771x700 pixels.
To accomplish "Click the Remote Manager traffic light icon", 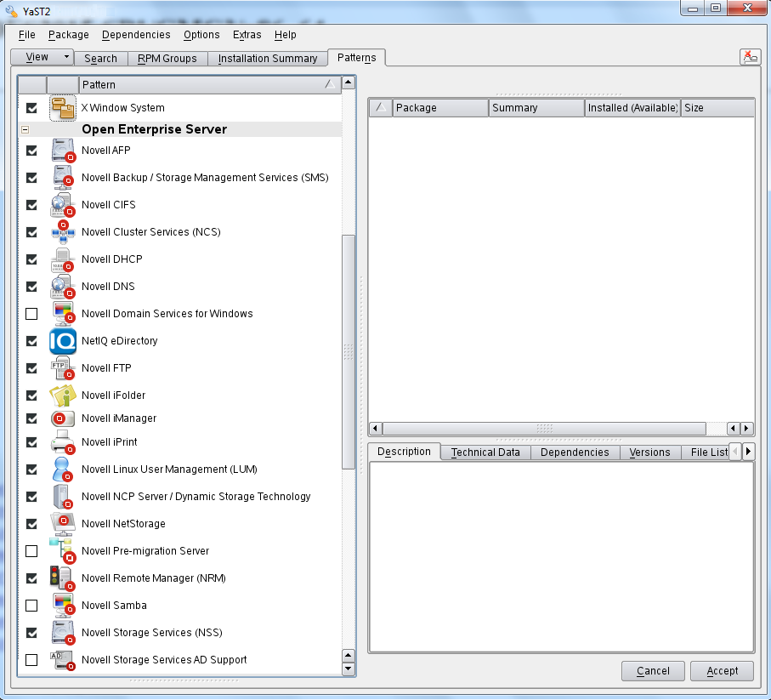I will pyautogui.click(x=63, y=578).
